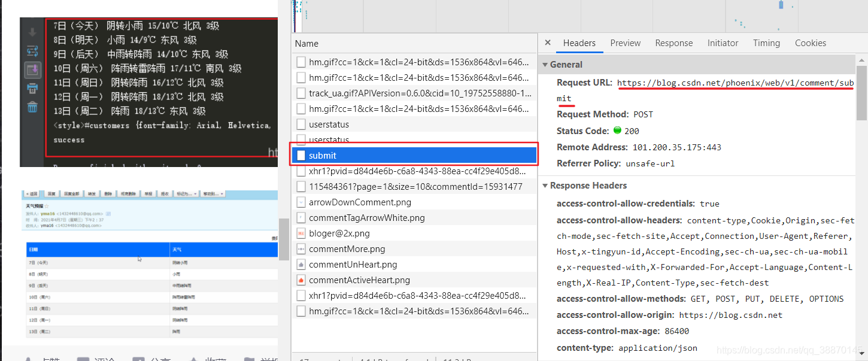
Task: Open the 标记为... dropdown in mail toolbar
Action: coord(186,194)
